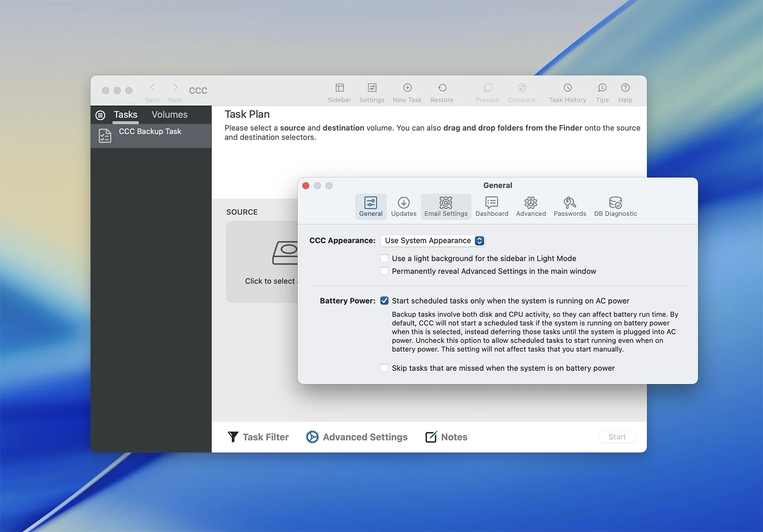Uncheck start scheduled tasks only on AC power
This screenshot has height=532, width=763.
point(385,301)
